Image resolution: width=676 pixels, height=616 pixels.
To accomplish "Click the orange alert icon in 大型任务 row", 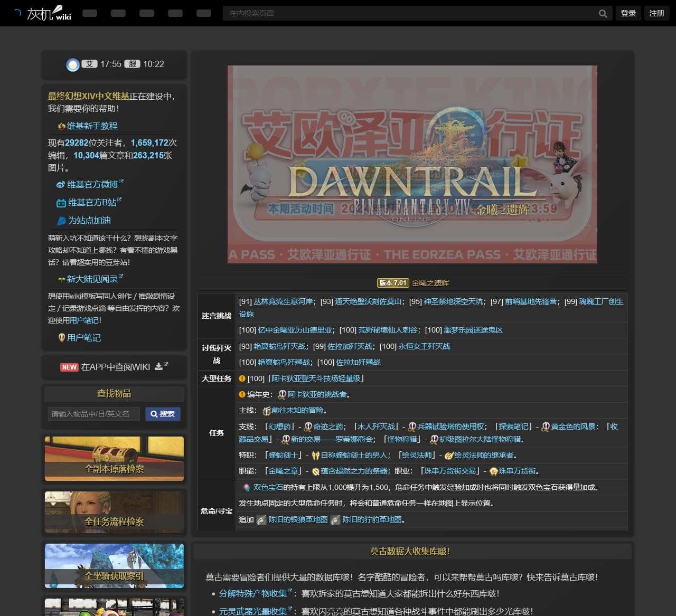I will tap(242, 378).
